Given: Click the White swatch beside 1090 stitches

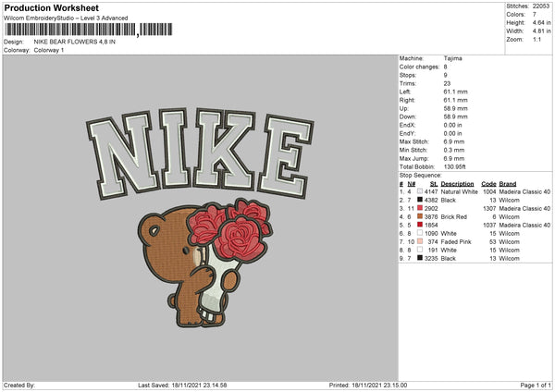Looking at the screenshot, I should tap(420, 233).
